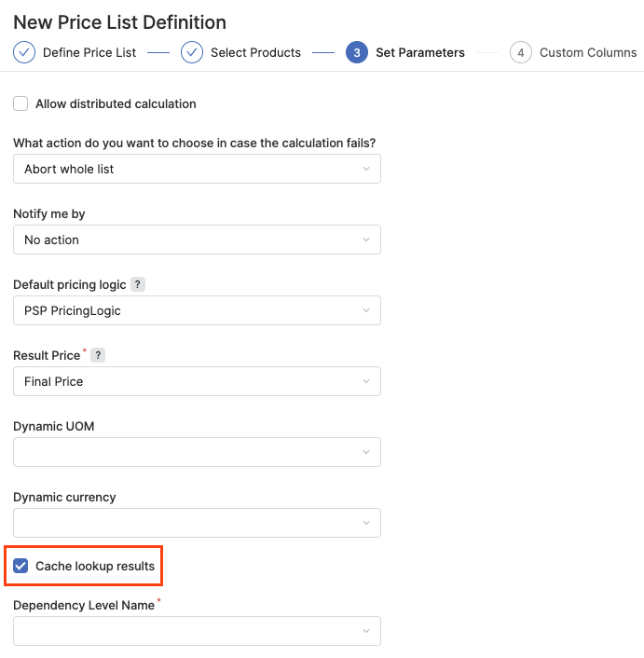Switch to Custom Columns step

point(588,52)
